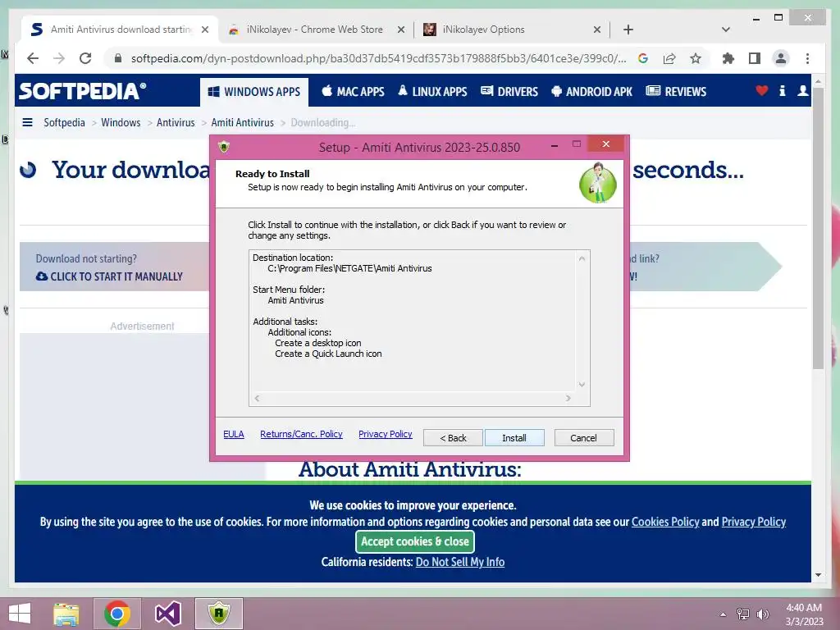Switch to the iNikolayev Options tab

tap(484, 30)
